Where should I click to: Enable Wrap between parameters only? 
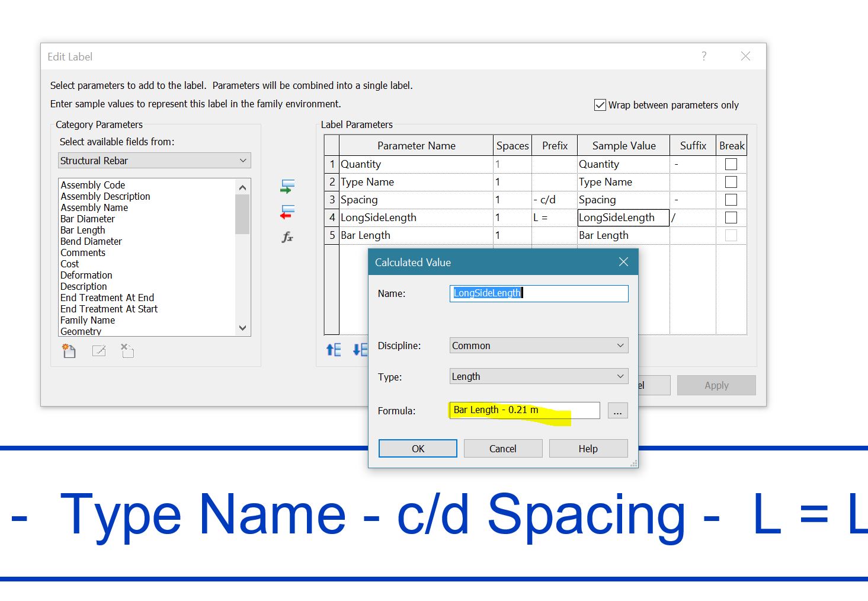(600, 104)
